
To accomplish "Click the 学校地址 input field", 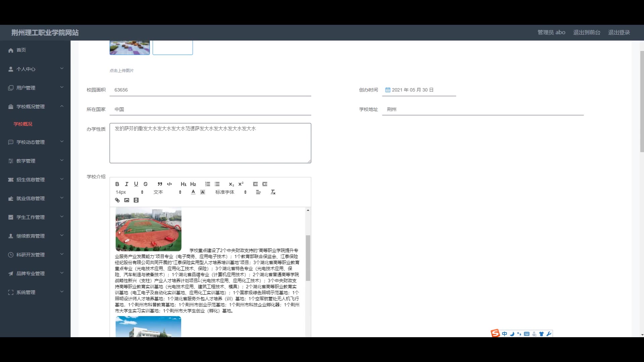I will pyautogui.click(x=483, y=109).
